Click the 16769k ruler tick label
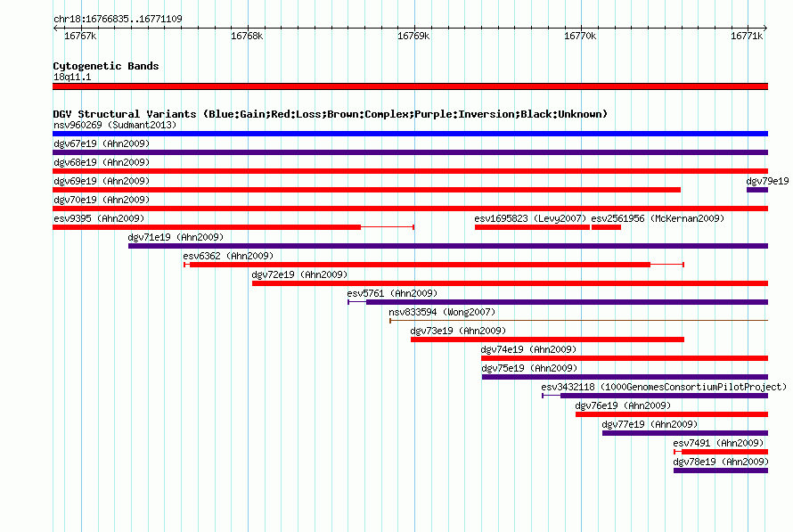 (413, 36)
